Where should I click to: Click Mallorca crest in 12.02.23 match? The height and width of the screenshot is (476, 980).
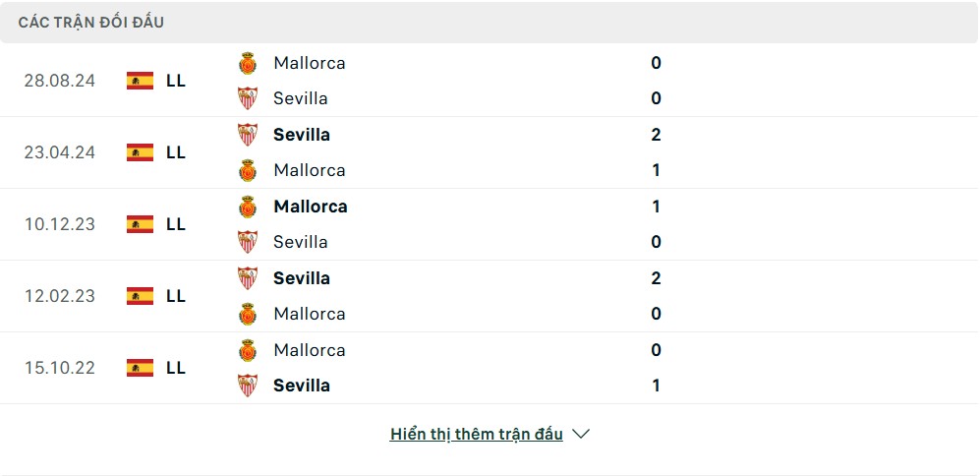tap(248, 314)
